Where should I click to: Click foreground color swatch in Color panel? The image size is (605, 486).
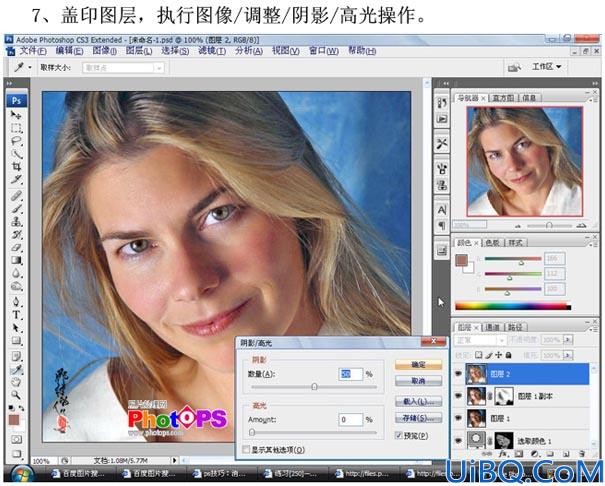click(461, 260)
